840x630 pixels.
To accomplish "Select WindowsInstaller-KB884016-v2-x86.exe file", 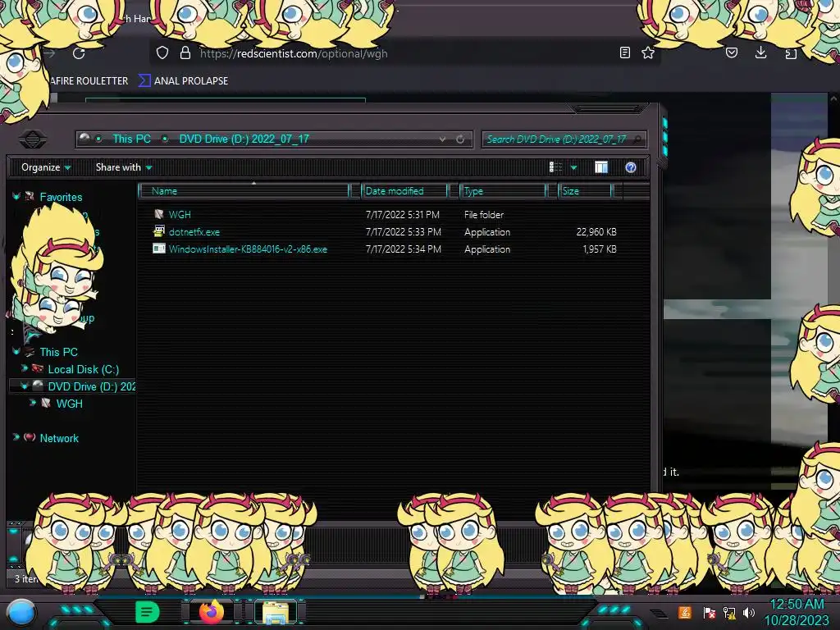I will 248,249.
